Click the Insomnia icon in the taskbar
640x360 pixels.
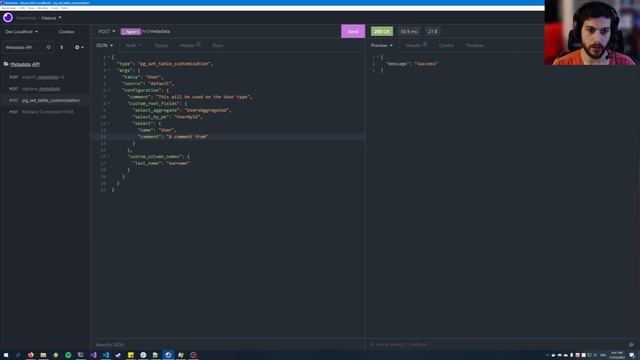(x=168, y=355)
